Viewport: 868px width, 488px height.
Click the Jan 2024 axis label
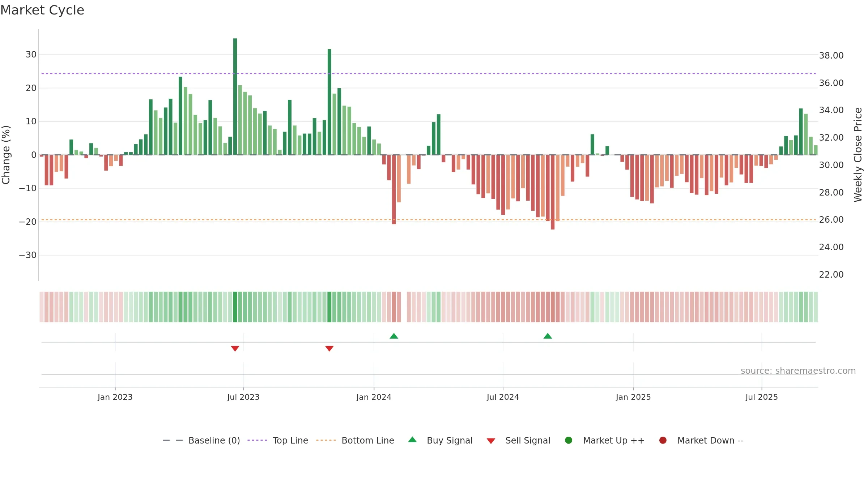(x=374, y=397)
